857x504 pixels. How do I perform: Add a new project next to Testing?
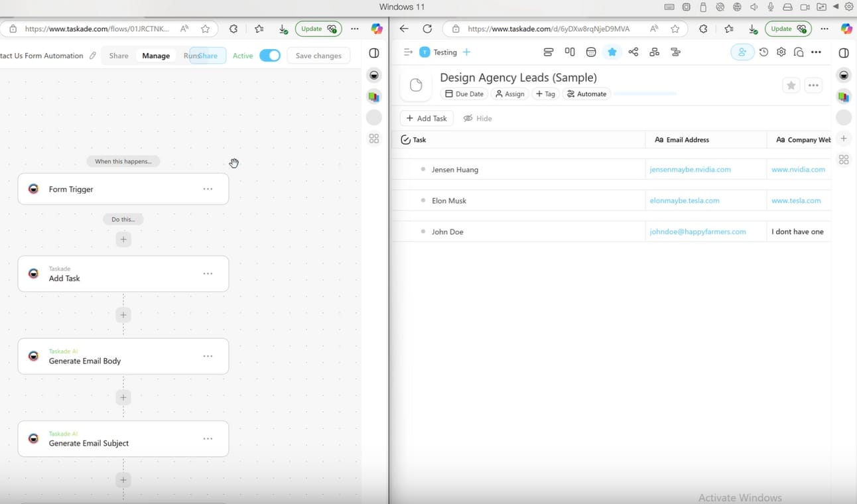tap(466, 52)
